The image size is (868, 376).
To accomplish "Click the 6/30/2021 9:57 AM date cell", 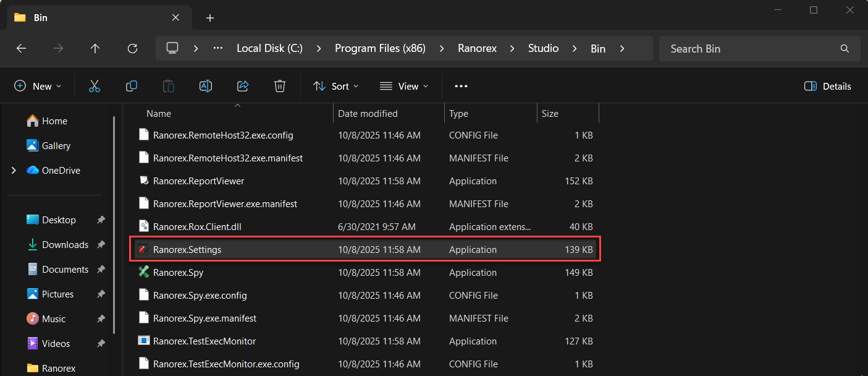I will click(x=377, y=227).
